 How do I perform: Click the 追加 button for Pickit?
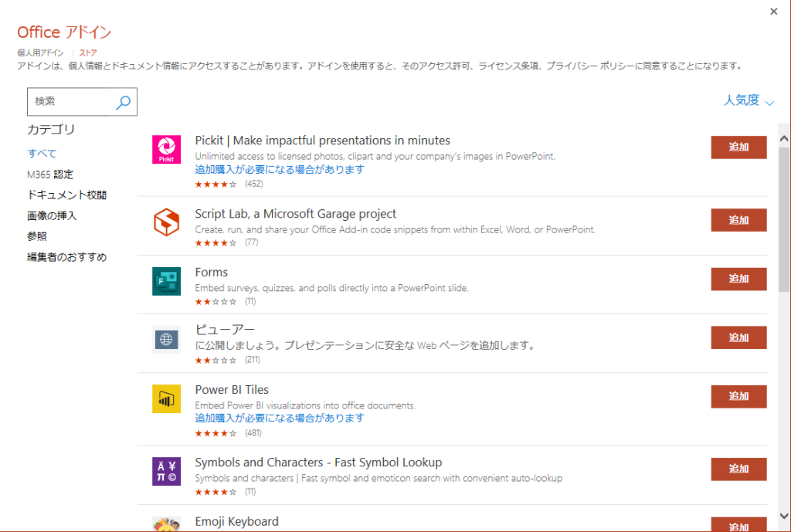coord(738,147)
